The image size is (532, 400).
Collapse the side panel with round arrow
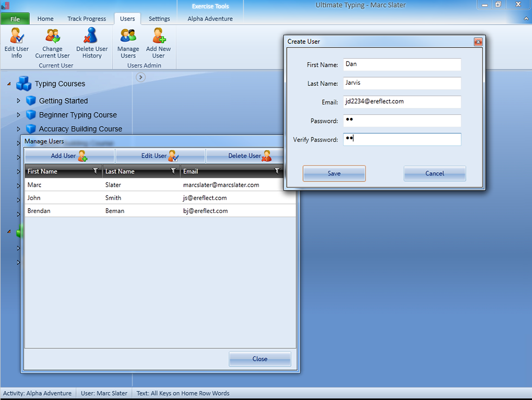(140, 77)
